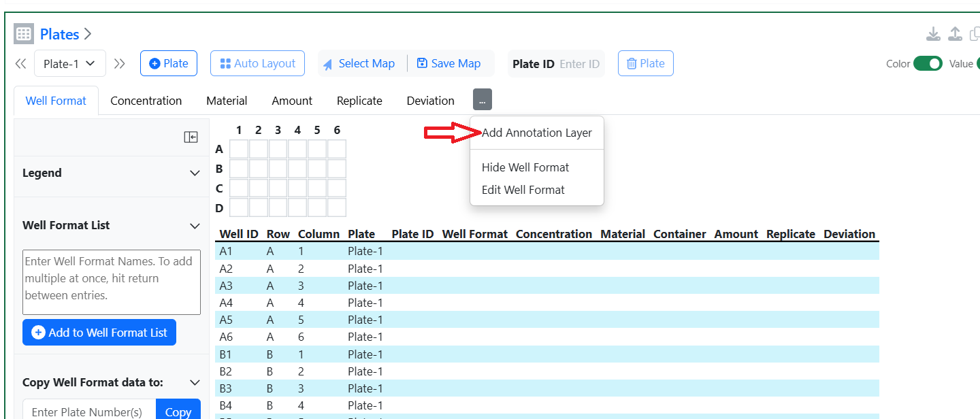Switch to the Concentration tab

click(146, 101)
